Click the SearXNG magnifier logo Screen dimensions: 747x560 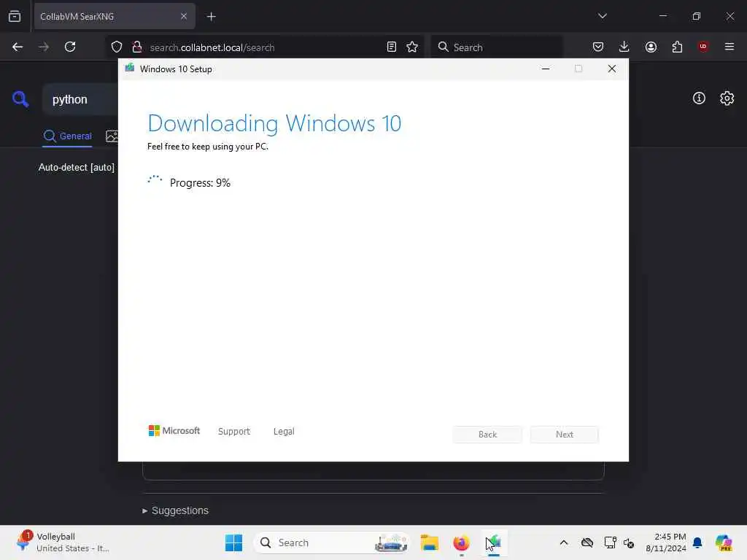tap(20, 99)
